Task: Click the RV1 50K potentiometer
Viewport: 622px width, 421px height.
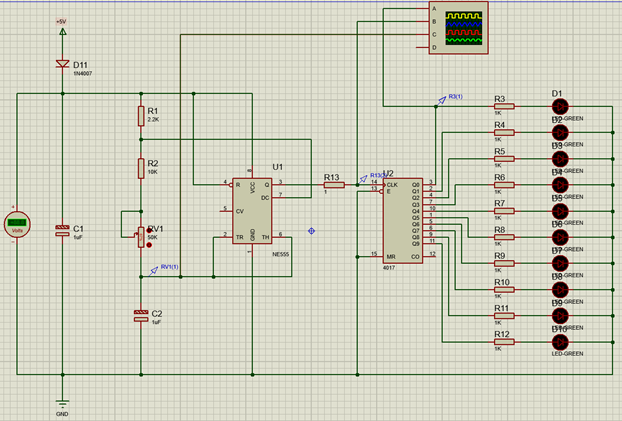Action: click(x=141, y=236)
